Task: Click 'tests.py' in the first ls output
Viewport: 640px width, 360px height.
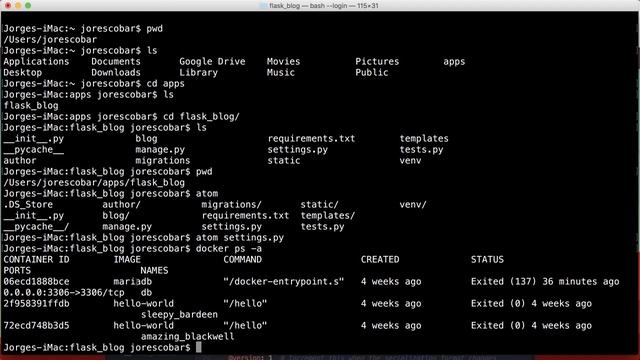Action: (421, 150)
